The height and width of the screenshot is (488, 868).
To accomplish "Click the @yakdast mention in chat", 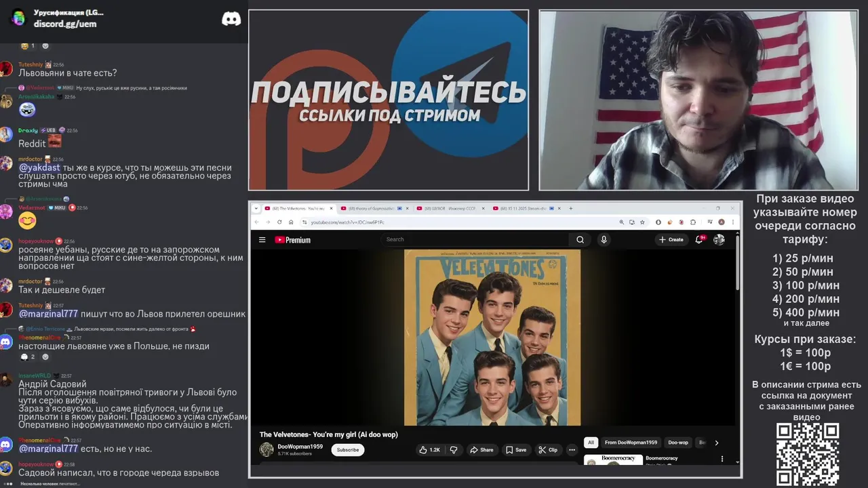I will coord(39,167).
